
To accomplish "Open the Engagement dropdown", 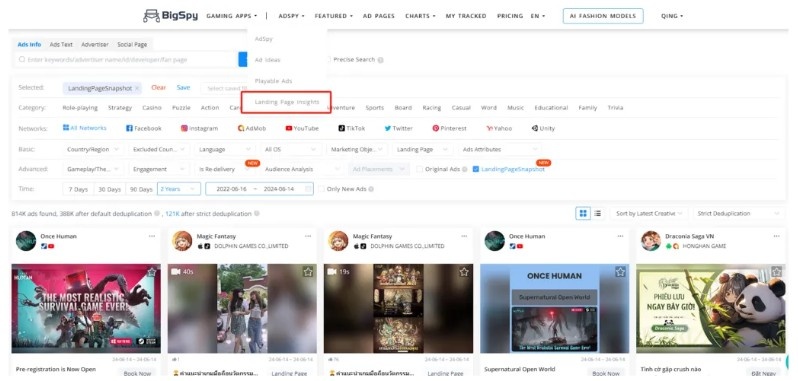I will [x=158, y=169].
